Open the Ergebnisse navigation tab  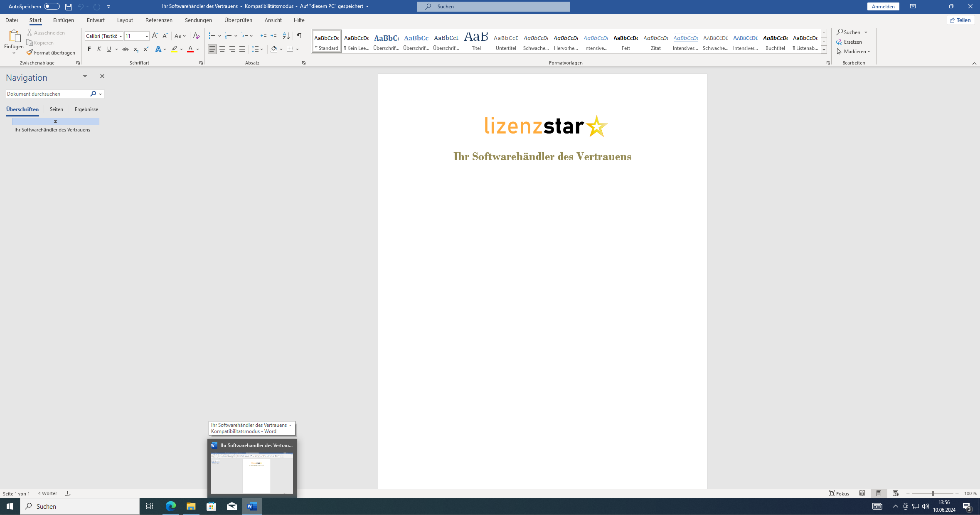[x=86, y=109]
